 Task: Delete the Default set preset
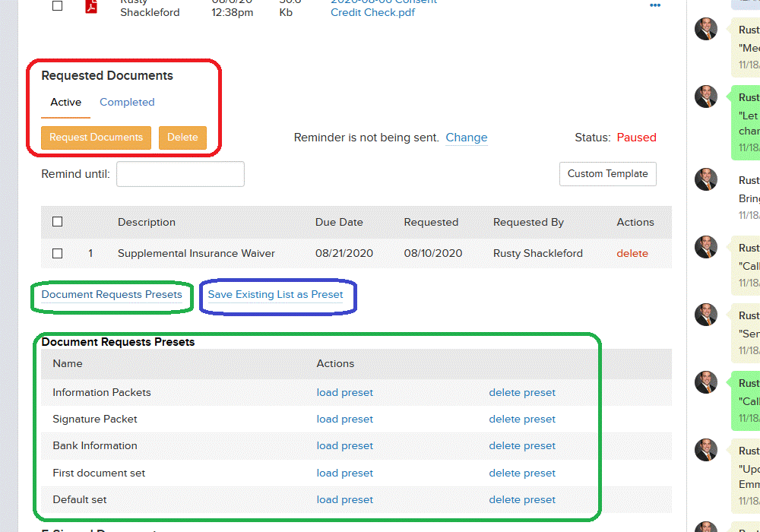[x=522, y=499]
